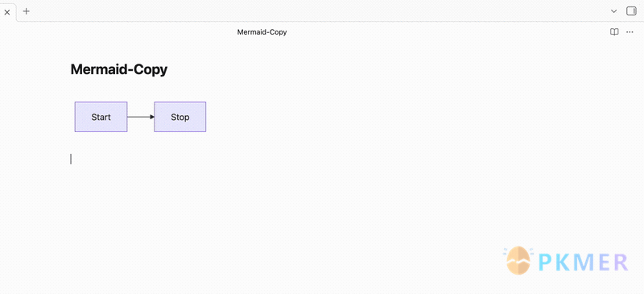
Task: Select the Start node in the diagram
Action: point(101,117)
